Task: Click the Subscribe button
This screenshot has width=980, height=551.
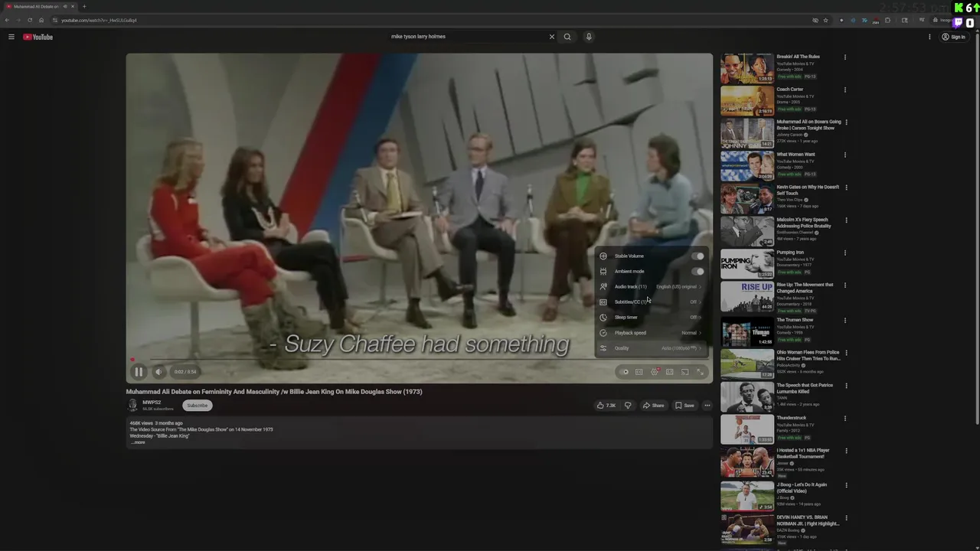Action: coord(198,406)
